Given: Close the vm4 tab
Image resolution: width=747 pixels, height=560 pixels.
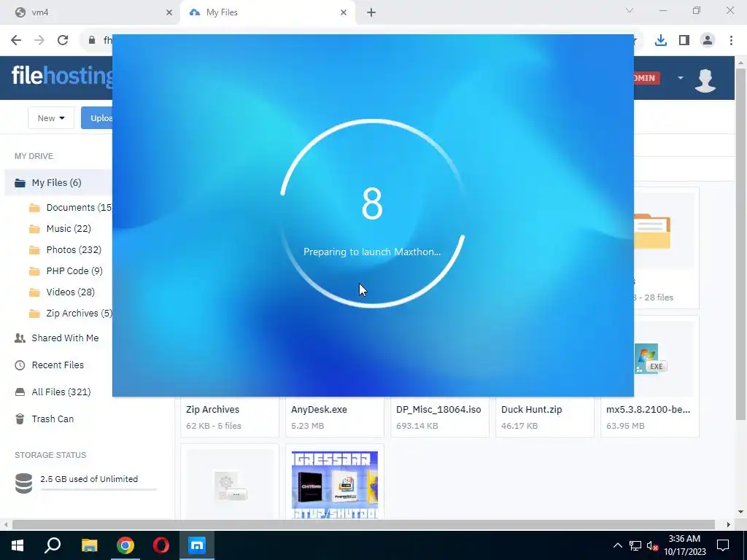Looking at the screenshot, I should pyautogui.click(x=169, y=12).
